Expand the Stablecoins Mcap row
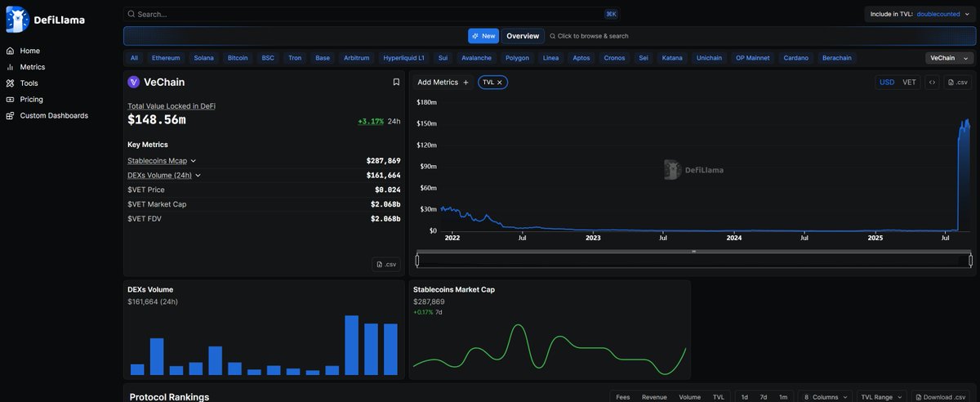The width and height of the screenshot is (980, 402). coord(163,161)
